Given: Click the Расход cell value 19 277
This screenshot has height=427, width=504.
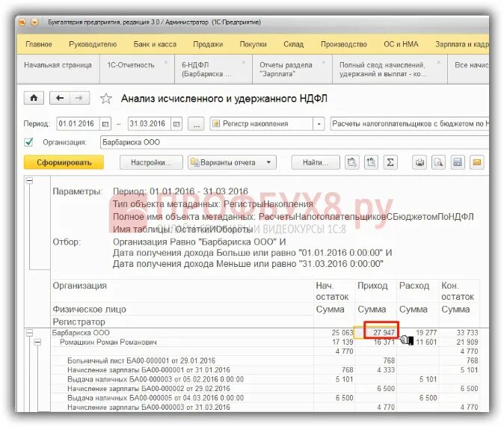Looking at the screenshot, I should (x=426, y=333).
